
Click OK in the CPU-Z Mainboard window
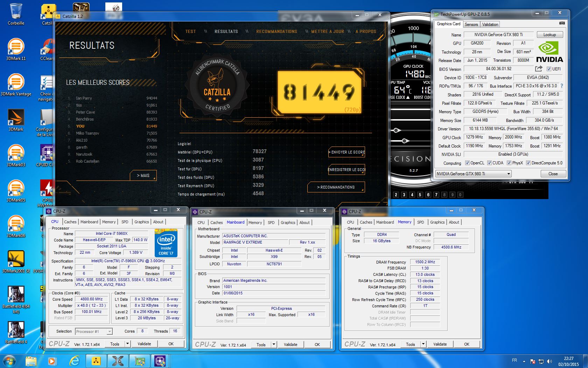[317, 345]
